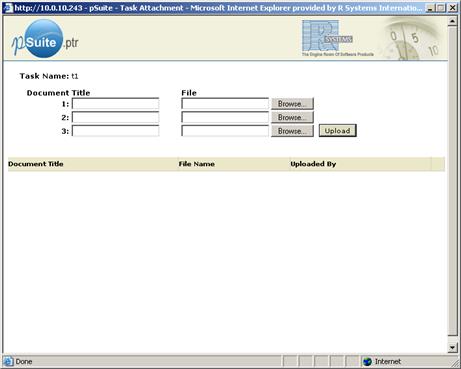
Task: Click the scrollbar down arrow
Action: pyautogui.click(x=452, y=347)
